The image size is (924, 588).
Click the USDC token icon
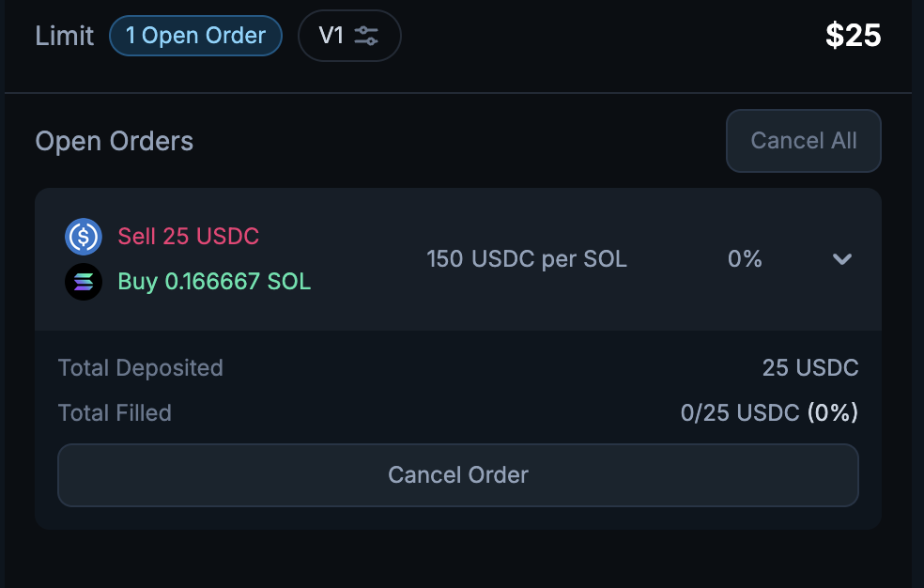click(84, 237)
